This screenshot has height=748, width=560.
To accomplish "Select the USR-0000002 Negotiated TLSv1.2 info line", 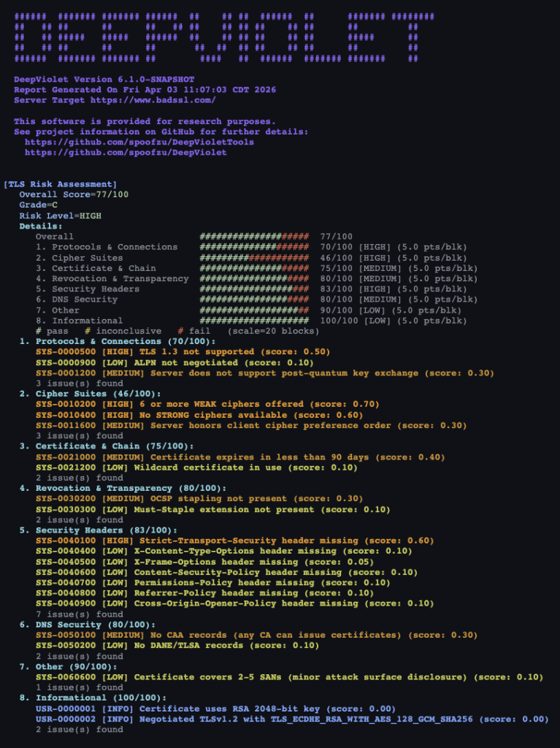I will tap(292, 720).
